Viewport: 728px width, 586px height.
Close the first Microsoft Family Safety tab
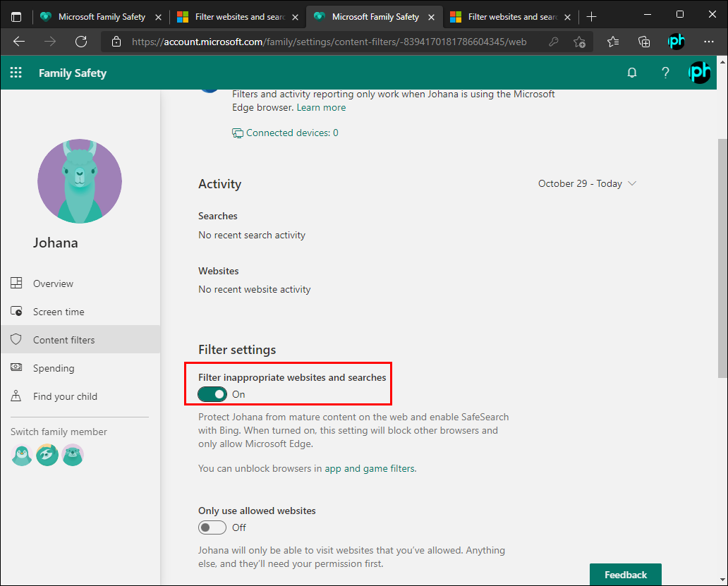[158, 17]
